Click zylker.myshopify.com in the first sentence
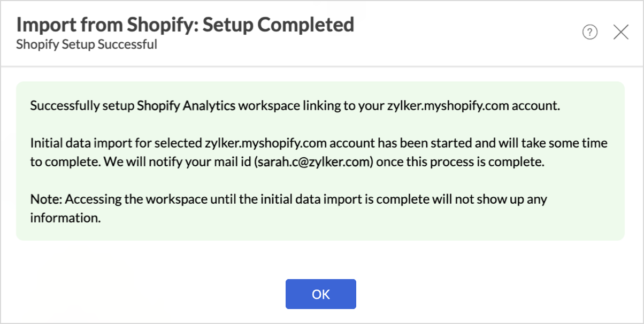The height and width of the screenshot is (324, 644). [x=448, y=105]
